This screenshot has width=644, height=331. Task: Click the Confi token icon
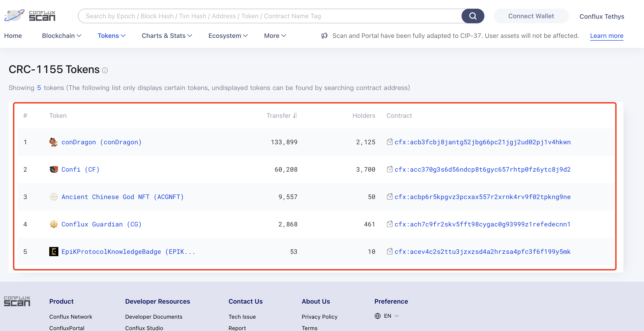tap(54, 169)
